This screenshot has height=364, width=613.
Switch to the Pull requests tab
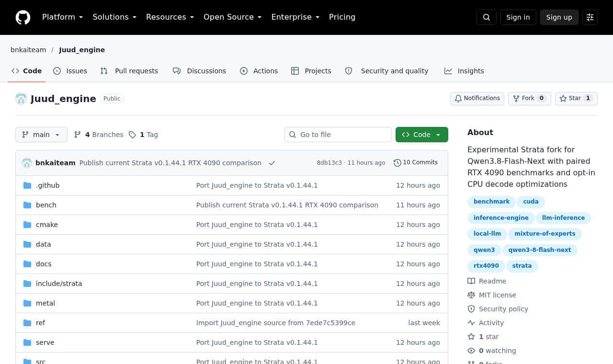coord(129,71)
